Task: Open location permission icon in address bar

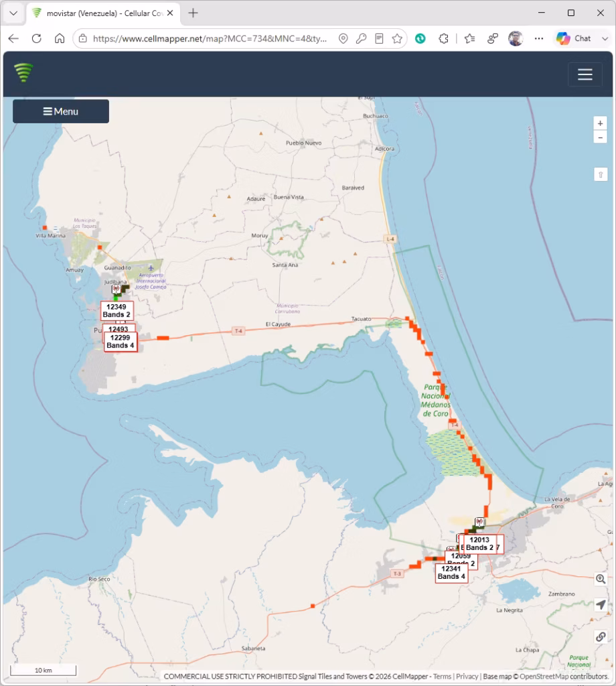Action: point(343,38)
